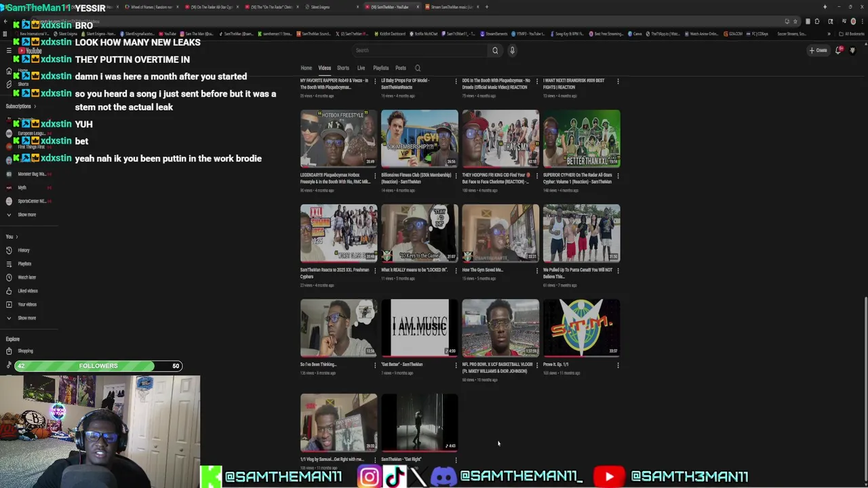Open the NFL Pro Bowl basketball vlog thumbnail
Screen dimensions: 868x488
pyautogui.click(x=500, y=327)
